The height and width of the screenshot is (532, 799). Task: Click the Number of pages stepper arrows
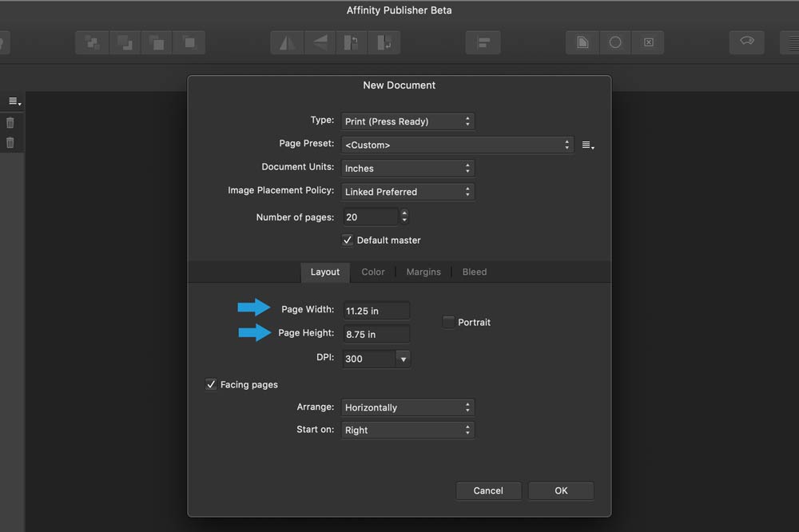[404, 216]
